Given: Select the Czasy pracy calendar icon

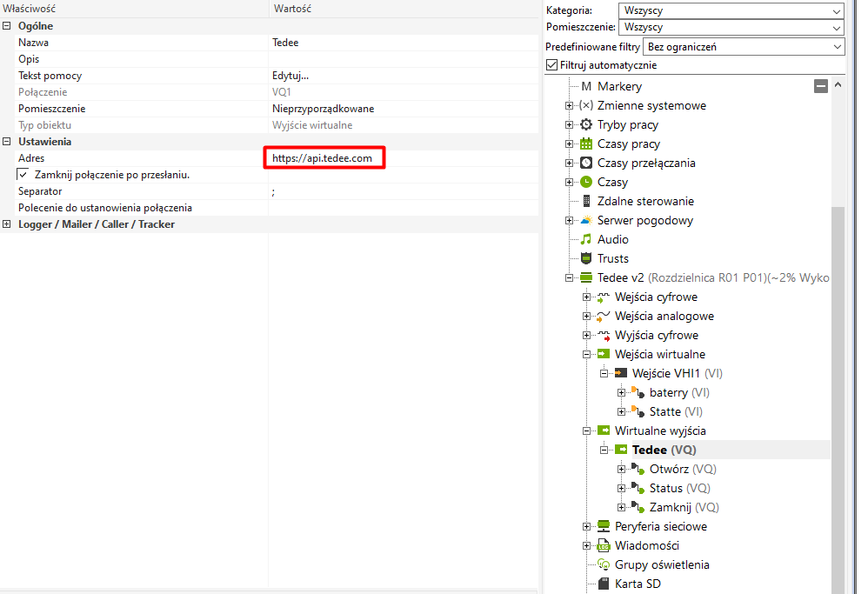Looking at the screenshot, I should [586, 143].
